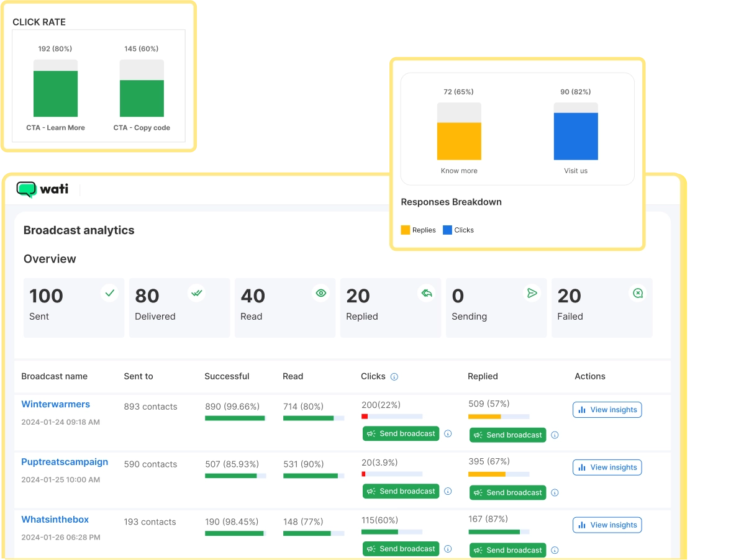View insights for Whatsinthebox broadcast
The image size is (731, 560).
607,525
